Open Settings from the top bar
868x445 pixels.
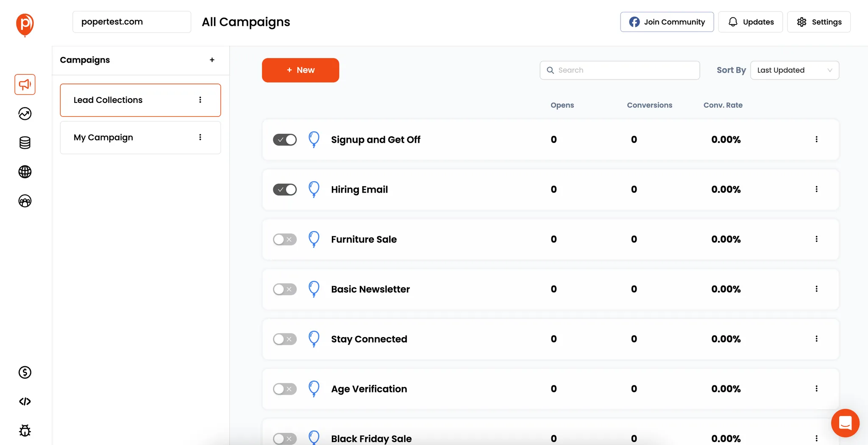coord(819,22)
